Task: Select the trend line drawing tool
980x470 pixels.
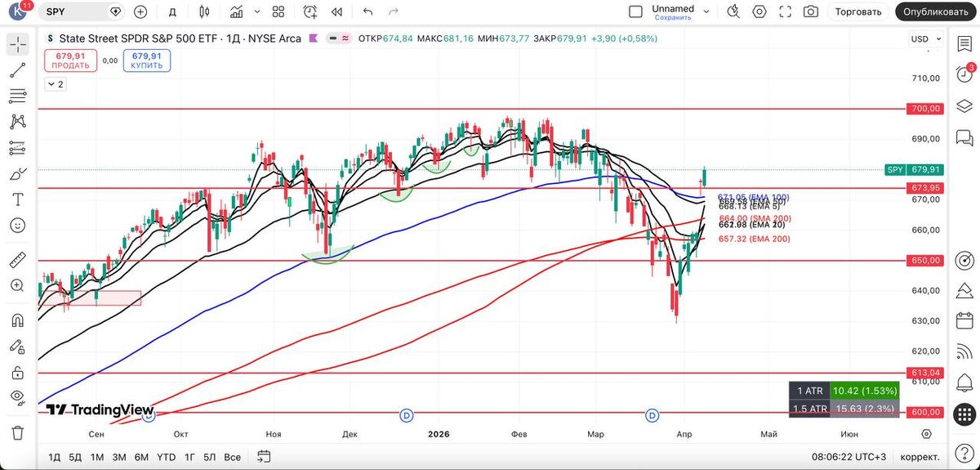Action: pos(17,70)
